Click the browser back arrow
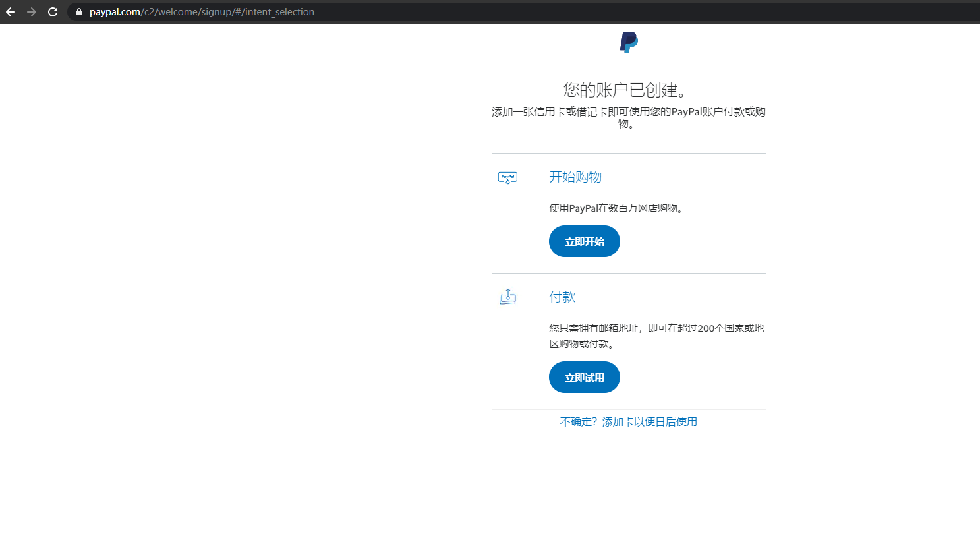 click(x=11, y=12)
